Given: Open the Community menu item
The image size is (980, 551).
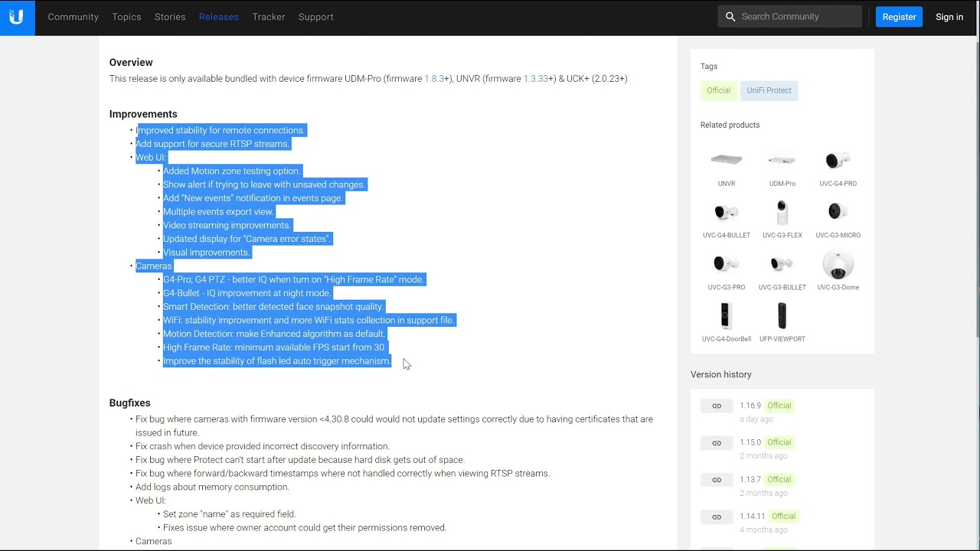Looking at the screenshot, I should coord(73,17).
